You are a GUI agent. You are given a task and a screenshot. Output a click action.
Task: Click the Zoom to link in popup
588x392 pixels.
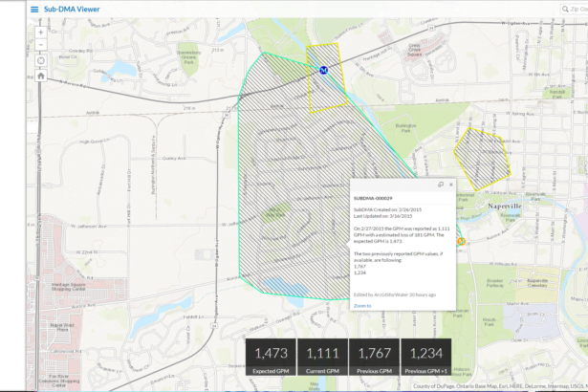pyautogui.click(x=362, y=306)
